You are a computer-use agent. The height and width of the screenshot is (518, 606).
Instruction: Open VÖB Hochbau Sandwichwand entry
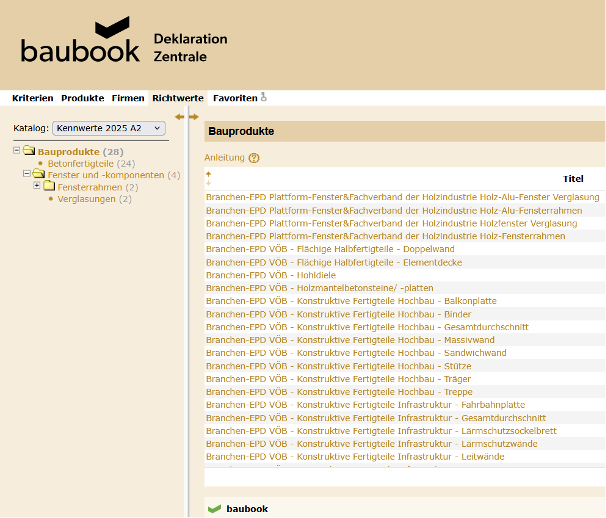point(356,353)
